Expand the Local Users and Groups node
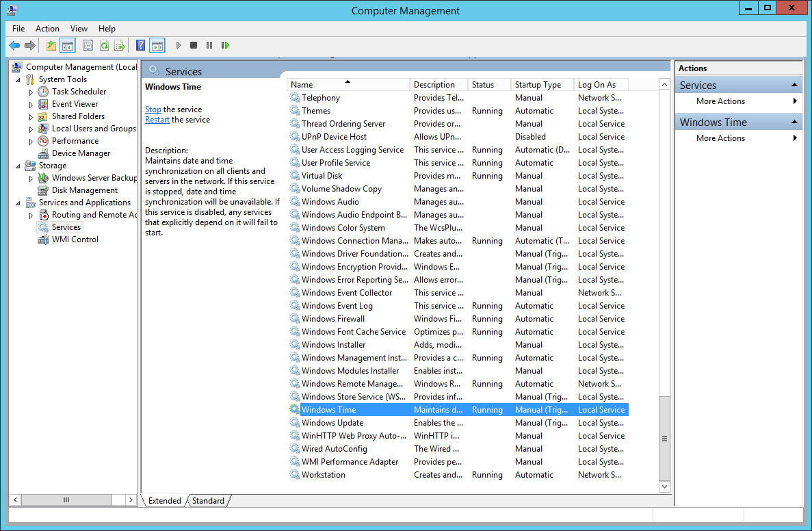812x531 pixels. click(31, 129)
